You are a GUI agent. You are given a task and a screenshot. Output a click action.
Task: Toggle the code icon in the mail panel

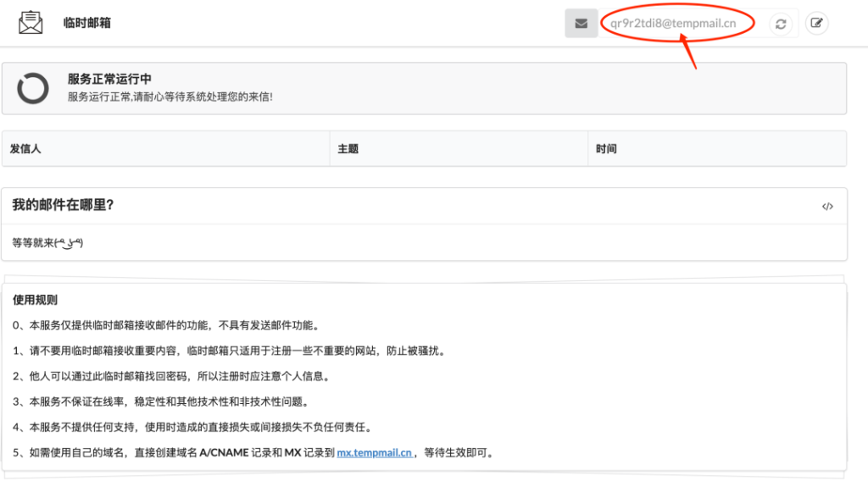click(827, 207)
